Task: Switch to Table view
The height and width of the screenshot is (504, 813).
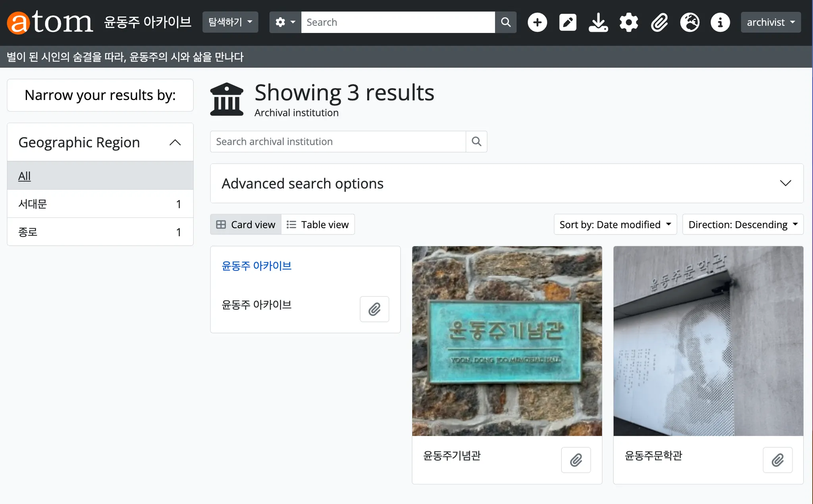Action: click(x=318, y=225)
